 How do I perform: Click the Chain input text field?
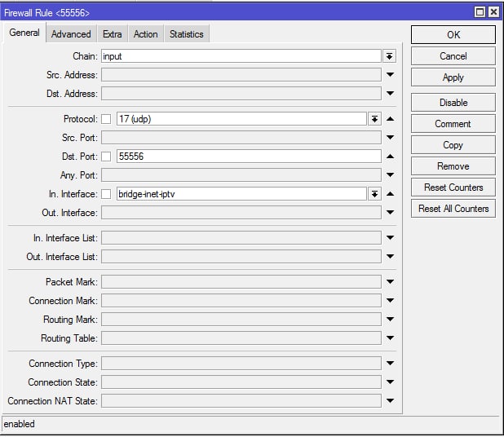point(241,56)
